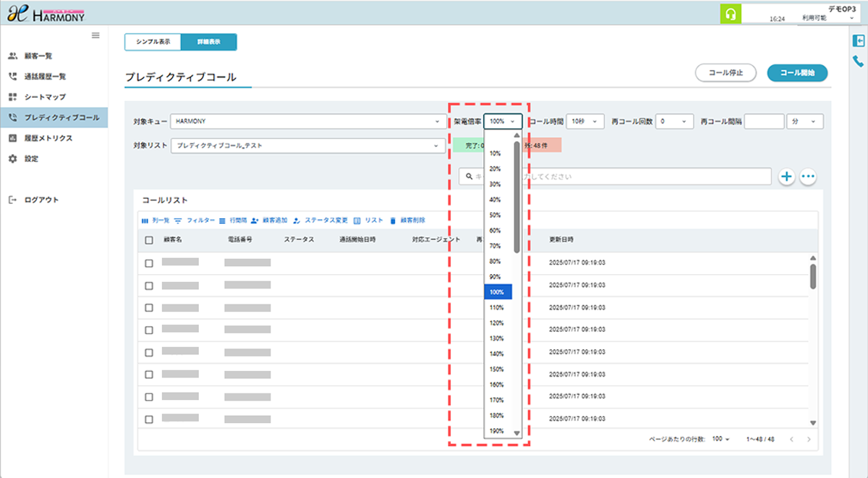868x478 pixels.
Task: Open the three-dots more options button
Action: point(808,176)
